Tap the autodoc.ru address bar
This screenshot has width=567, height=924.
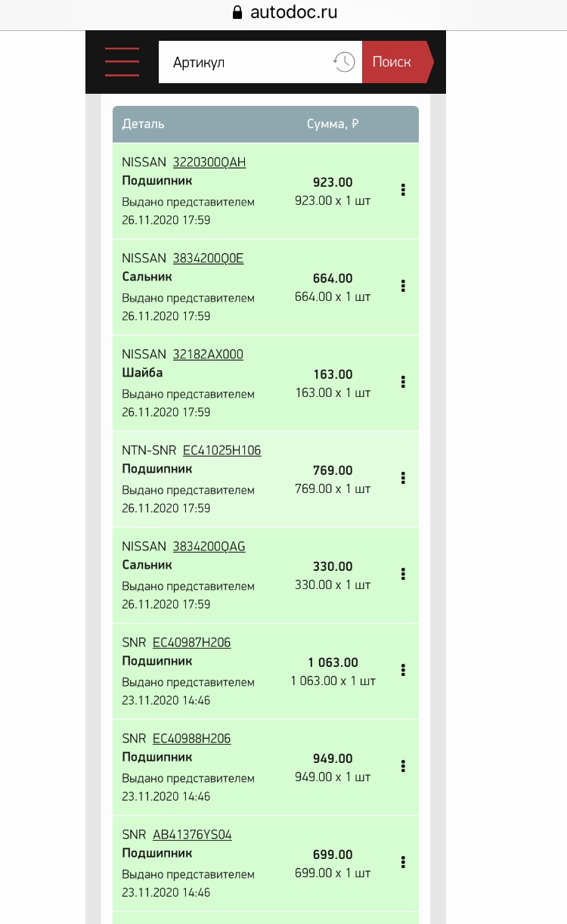tap(283, 12)
